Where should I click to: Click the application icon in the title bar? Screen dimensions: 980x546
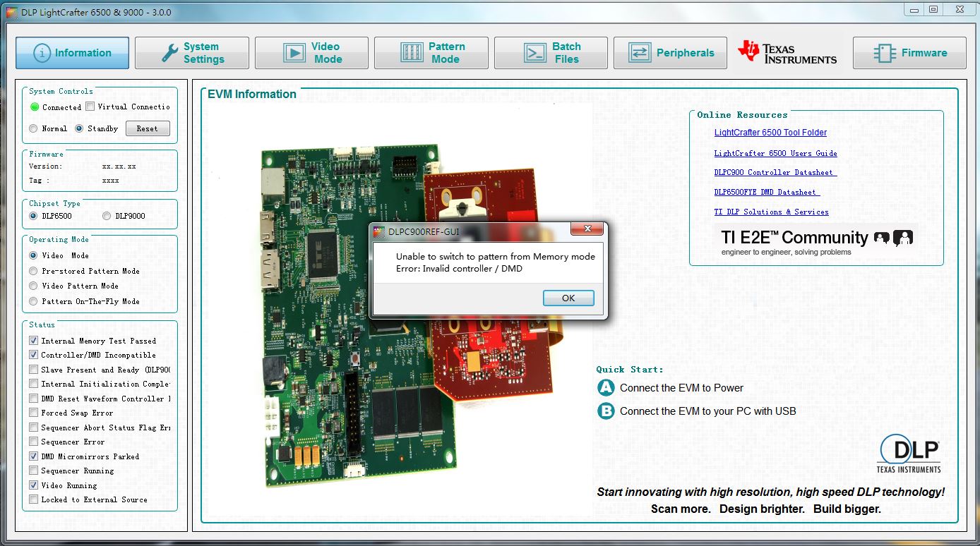click(11, 12)
